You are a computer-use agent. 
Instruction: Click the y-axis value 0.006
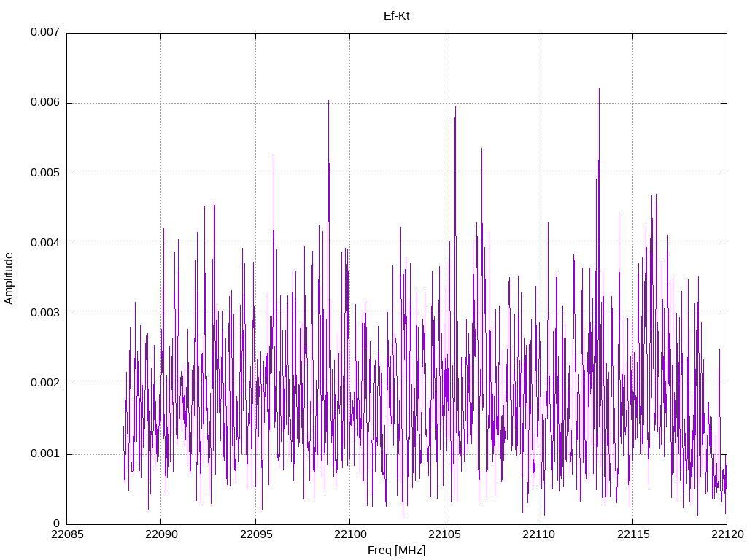coord(45,102)
